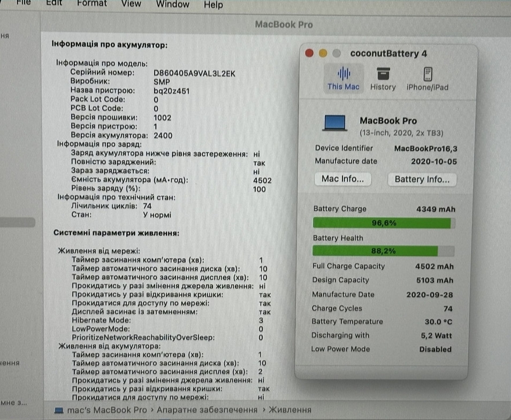The image size is (511, 420).
Task: Open the Window menu
Action: (x=172, y=4)
